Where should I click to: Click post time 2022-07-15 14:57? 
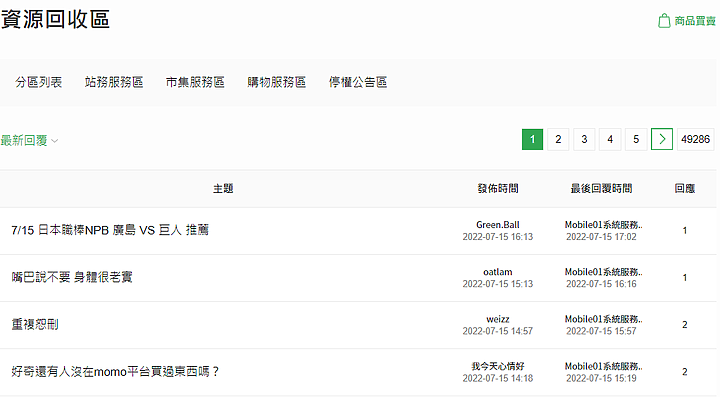(x=498, y=331)
